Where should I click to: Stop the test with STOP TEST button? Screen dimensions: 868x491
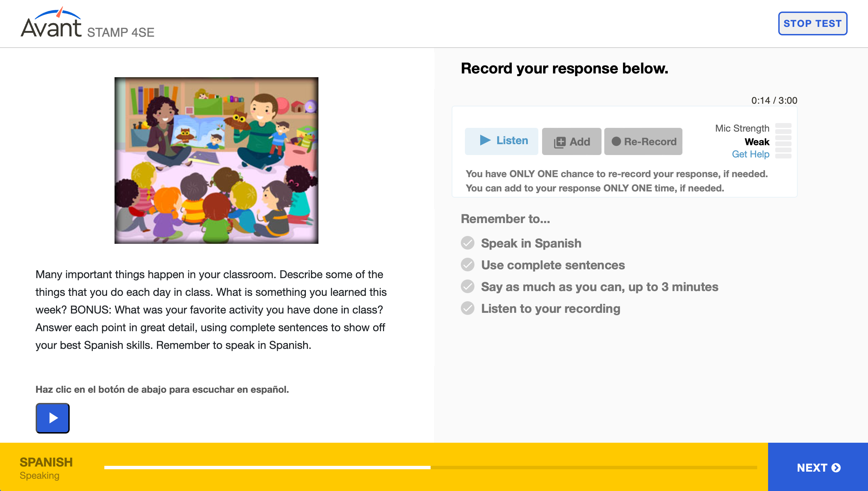point(813,23)
